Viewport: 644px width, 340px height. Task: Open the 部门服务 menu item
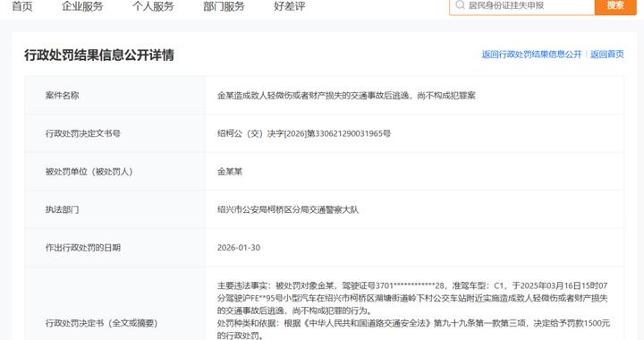tap(224, 6)
